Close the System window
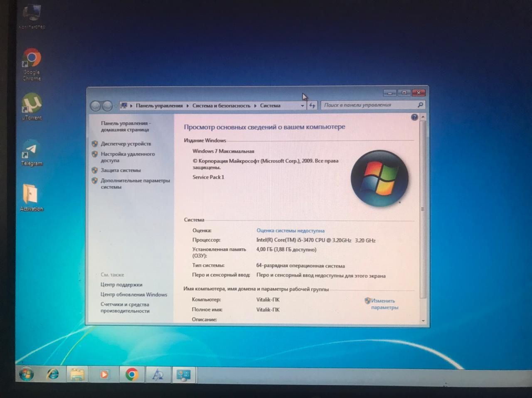 click(x=419, y=93)
